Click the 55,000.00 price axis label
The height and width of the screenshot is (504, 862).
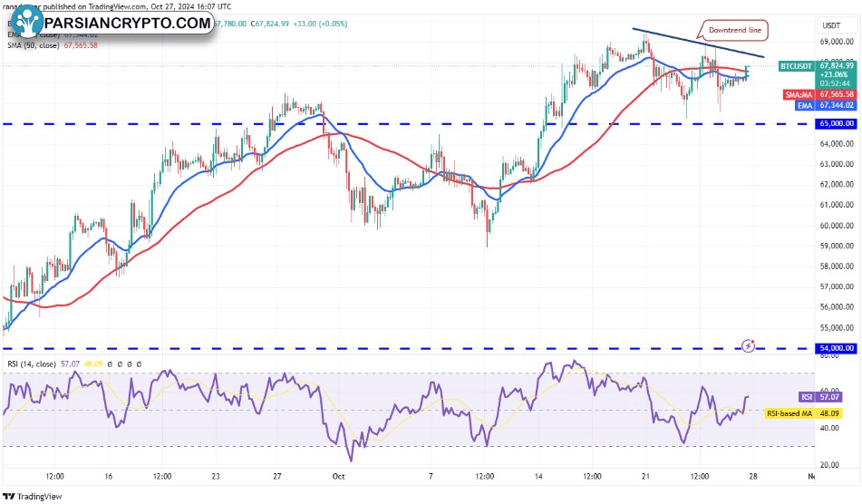pos(837,328)
